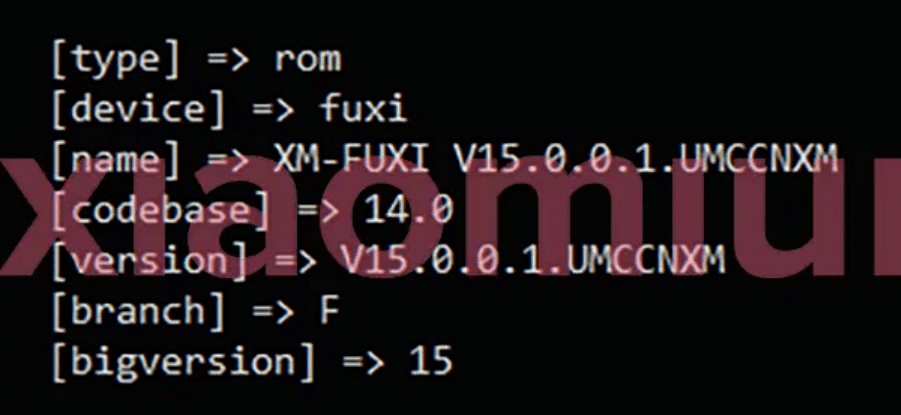Click the [name] key label
901x415 pixels.
[117, 160]
